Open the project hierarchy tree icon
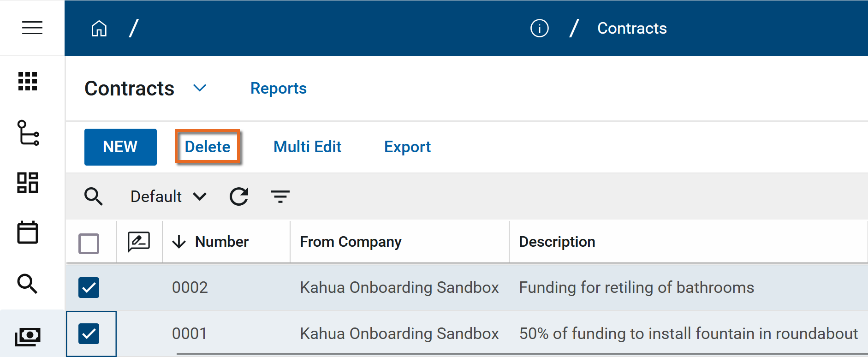Screen dimensions: 868x357 coord(28,133)
